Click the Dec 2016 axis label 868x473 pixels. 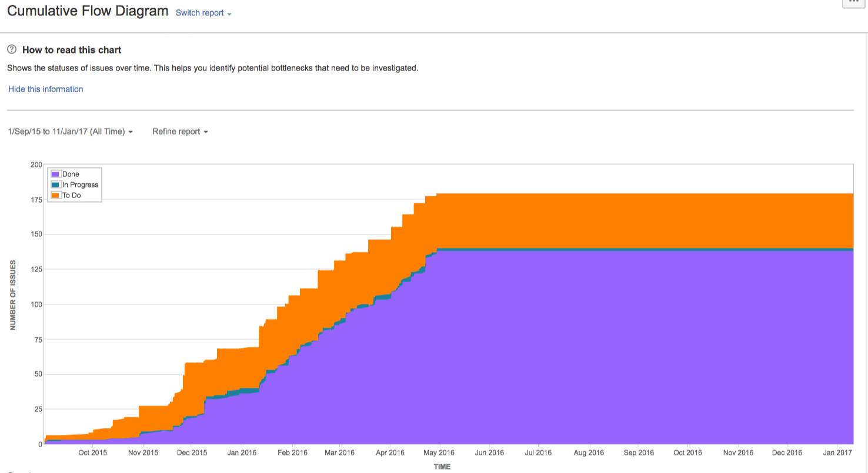(x=787, y=452)
